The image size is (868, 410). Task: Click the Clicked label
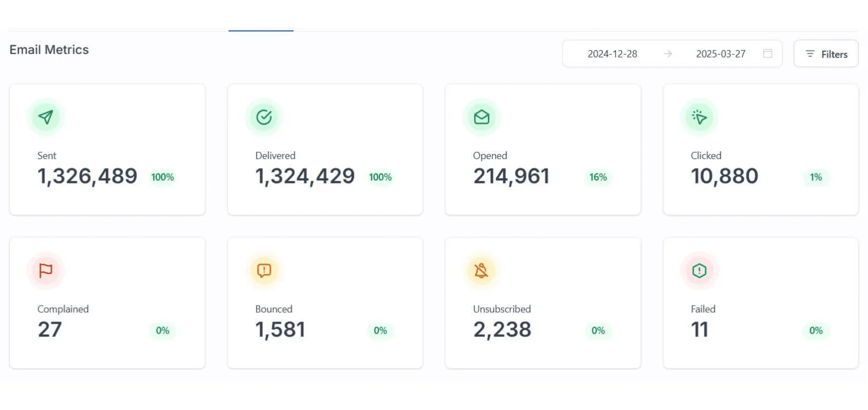(706, 156)
